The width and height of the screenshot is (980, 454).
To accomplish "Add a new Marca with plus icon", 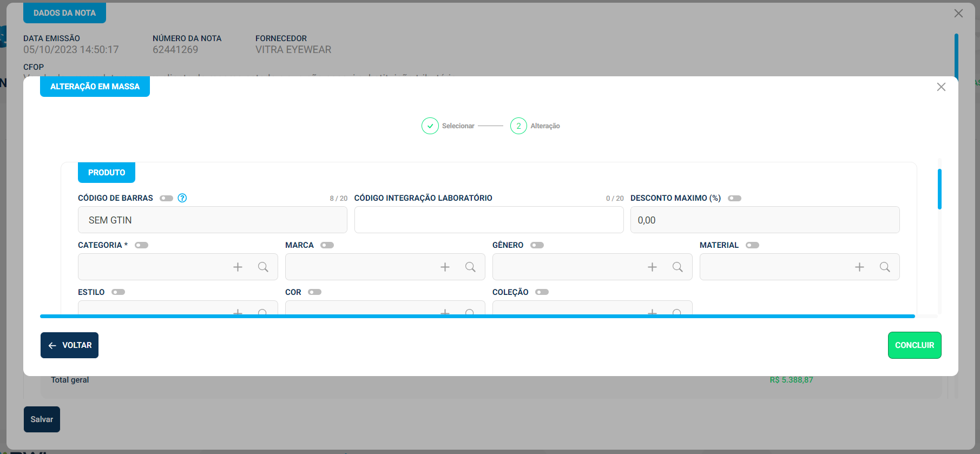I will click(x=445, y=267).
